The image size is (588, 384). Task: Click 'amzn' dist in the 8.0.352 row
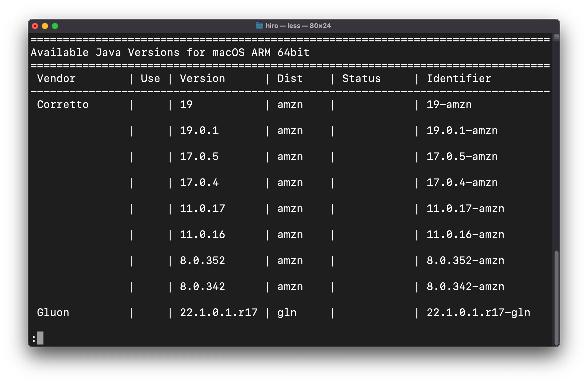pyautogui.click(x=290, y=261)
